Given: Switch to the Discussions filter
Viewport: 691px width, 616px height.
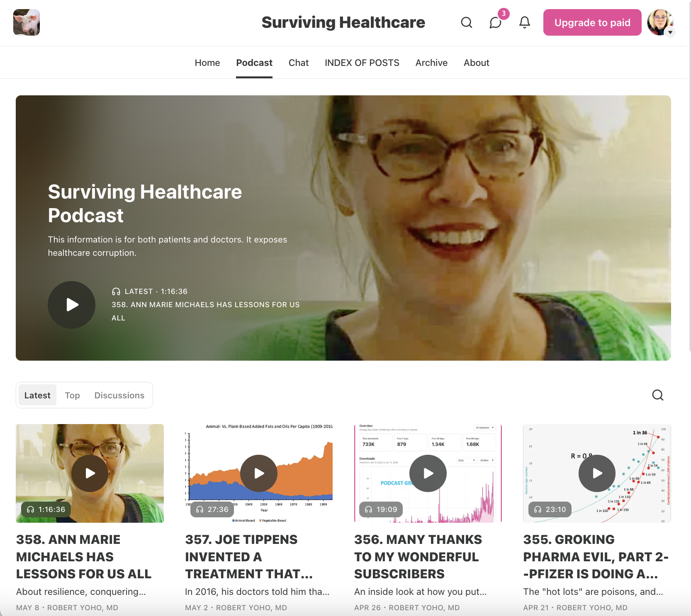Looking at the screenshot, I should [x=119, y=395].
